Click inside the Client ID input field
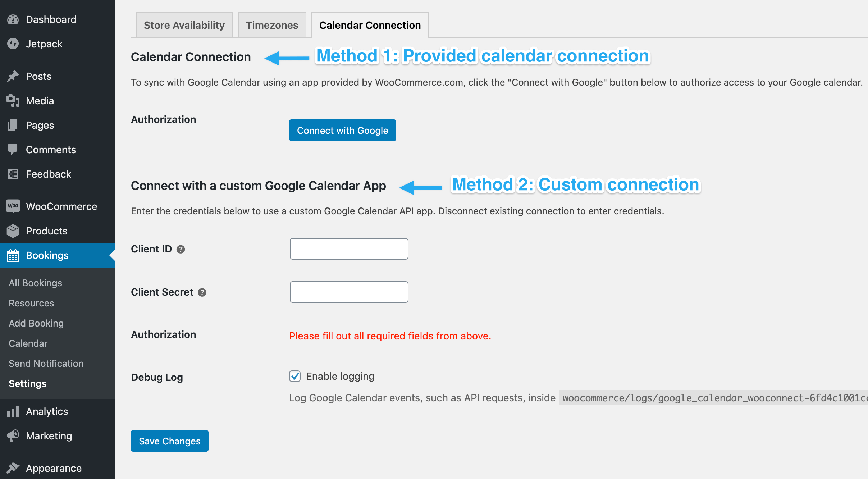The width and height of the screenshot is (868, 479). (348, 249)
